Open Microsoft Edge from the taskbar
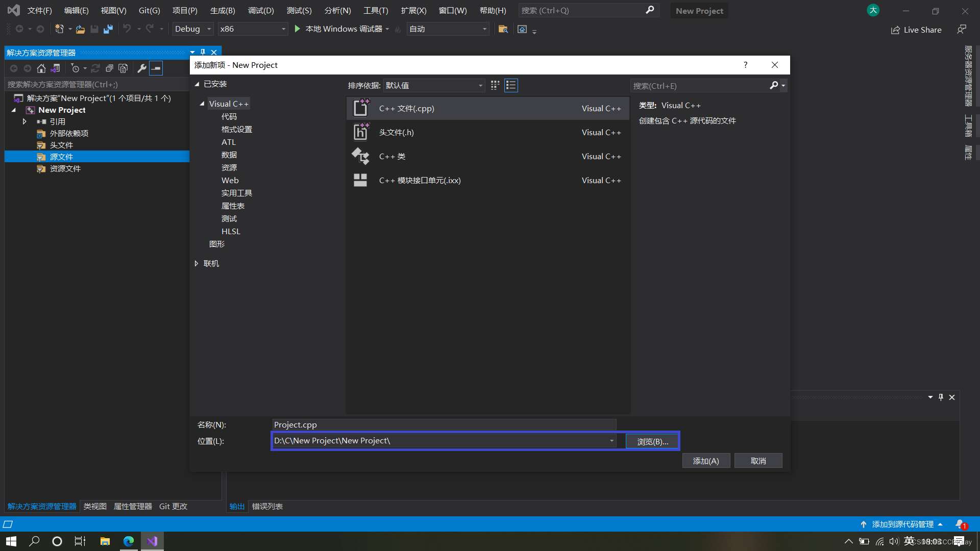This screenshot has height=551, width=980. pos(129,541)
